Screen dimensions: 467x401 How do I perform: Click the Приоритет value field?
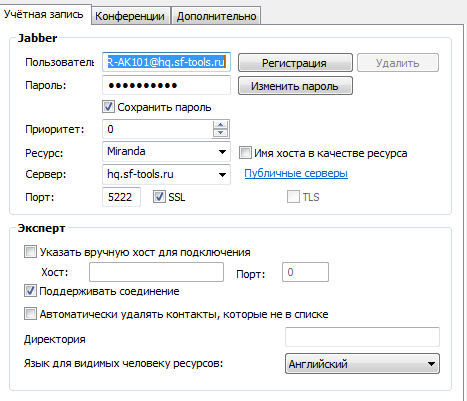pyautogui.click(x=157, y=129)
